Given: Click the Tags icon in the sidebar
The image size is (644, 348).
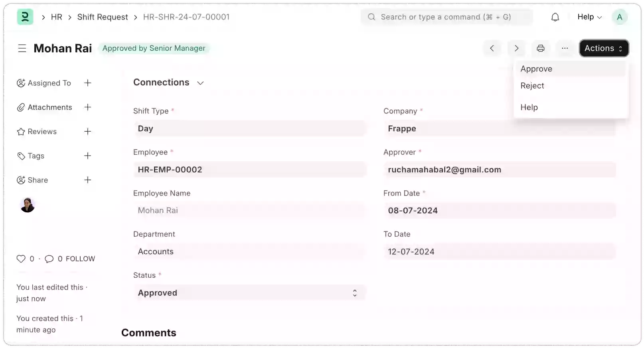Looking at the screenshot, I should tap(21, 156).
